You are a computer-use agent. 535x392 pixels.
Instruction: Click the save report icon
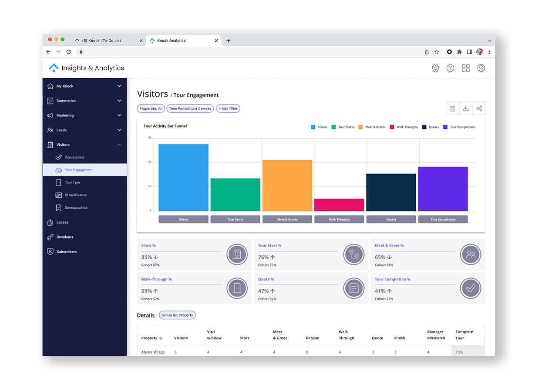coord(452,108)
